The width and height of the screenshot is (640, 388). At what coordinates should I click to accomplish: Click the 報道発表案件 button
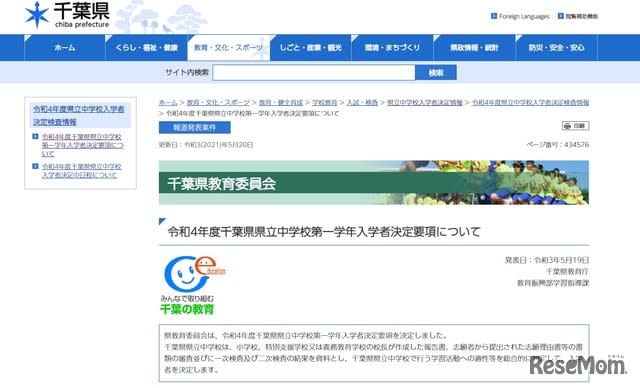195,127
